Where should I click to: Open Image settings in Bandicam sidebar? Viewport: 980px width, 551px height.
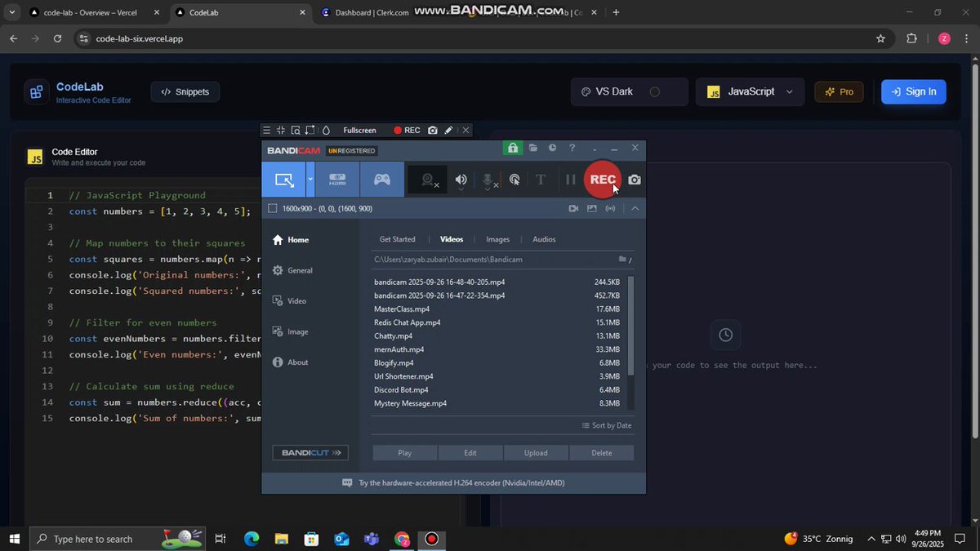pyautogui.click(x=291, y=331)
